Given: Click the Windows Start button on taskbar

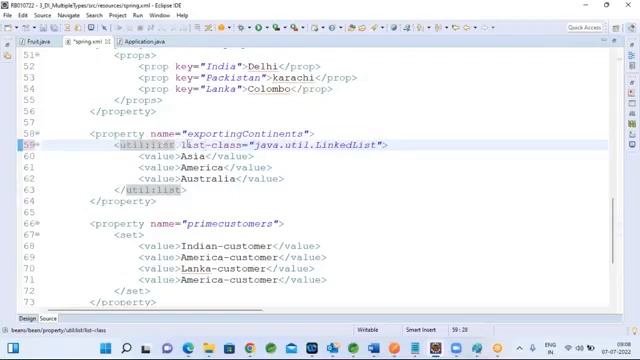Looking at the screenshot, I should pyautogui.click(x=106, y=348).
